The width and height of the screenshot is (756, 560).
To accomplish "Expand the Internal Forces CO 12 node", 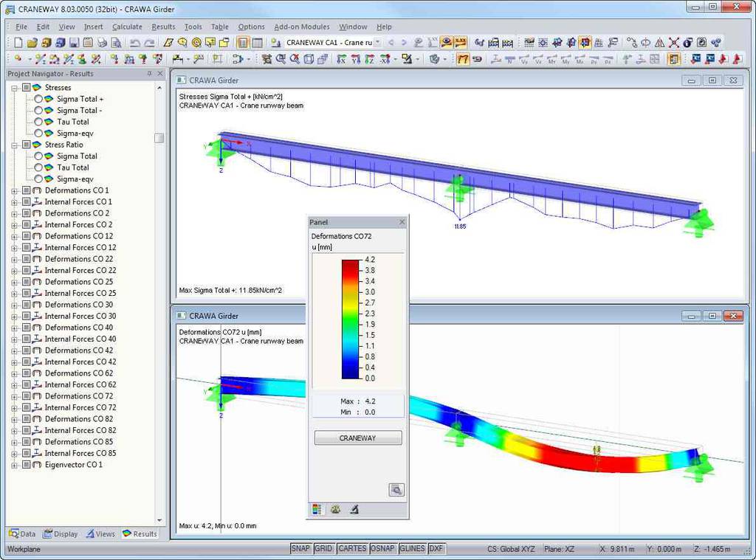I will click(x=15, y=248).
